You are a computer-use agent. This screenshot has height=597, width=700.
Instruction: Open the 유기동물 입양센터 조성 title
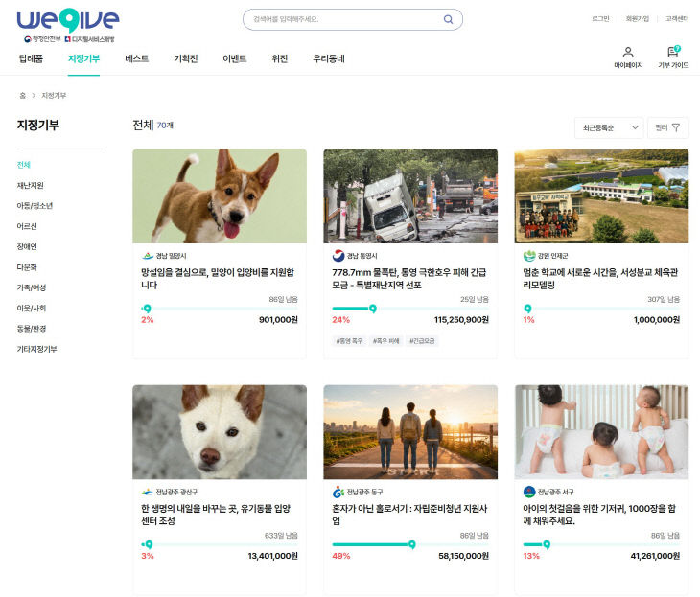click(x=216, y=515)
